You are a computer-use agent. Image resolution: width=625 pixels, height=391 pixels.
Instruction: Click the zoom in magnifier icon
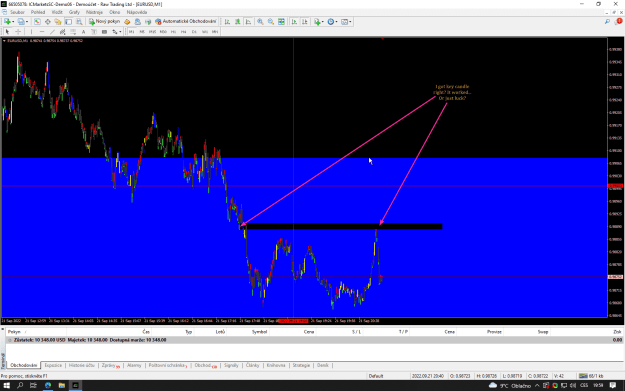[x=260, y=22]
